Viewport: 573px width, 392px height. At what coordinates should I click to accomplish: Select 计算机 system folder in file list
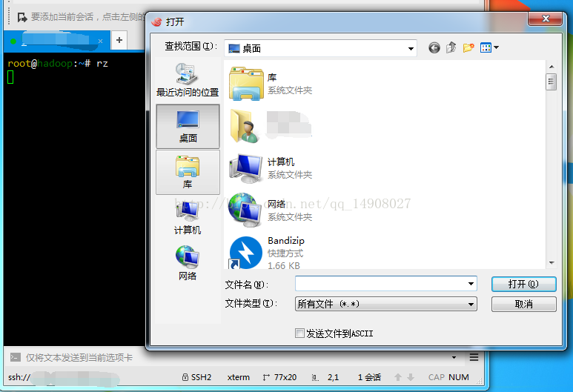point(271,168)
